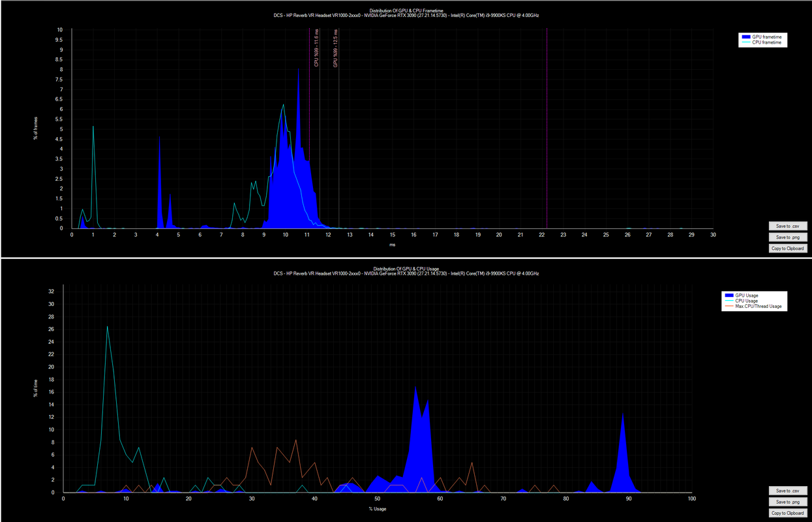The image size is (812, 522).
Task: Click the blue GPU Usage legend swatch
Action: click(x=729, y=296)
